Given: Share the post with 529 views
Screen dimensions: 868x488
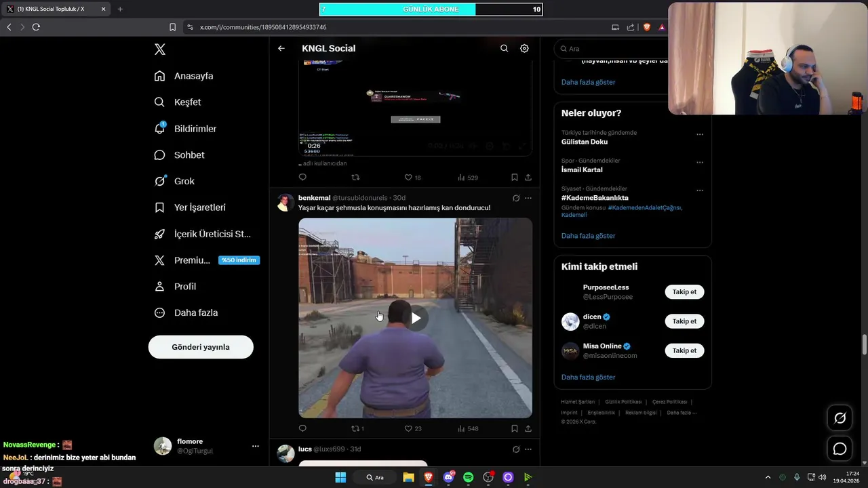Looking at the screenshot, I should pos(528,178).
